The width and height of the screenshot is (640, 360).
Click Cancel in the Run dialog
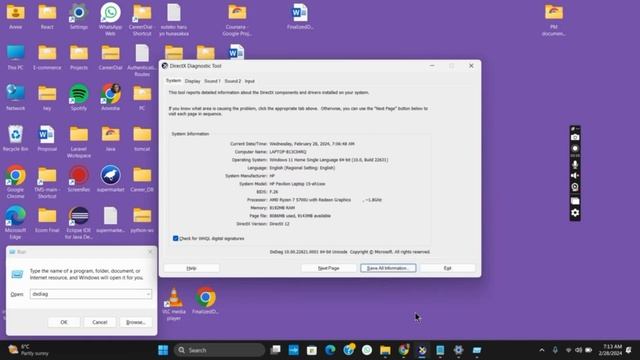click(100, 322)
